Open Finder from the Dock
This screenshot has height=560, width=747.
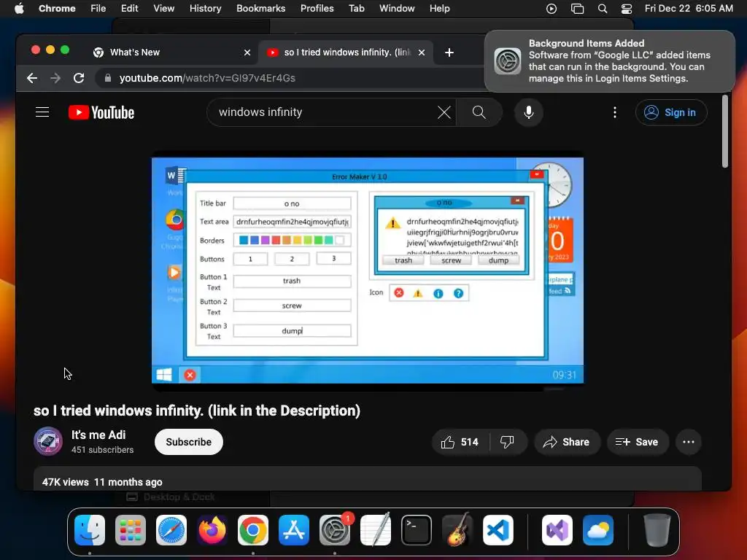click(90, 530)
